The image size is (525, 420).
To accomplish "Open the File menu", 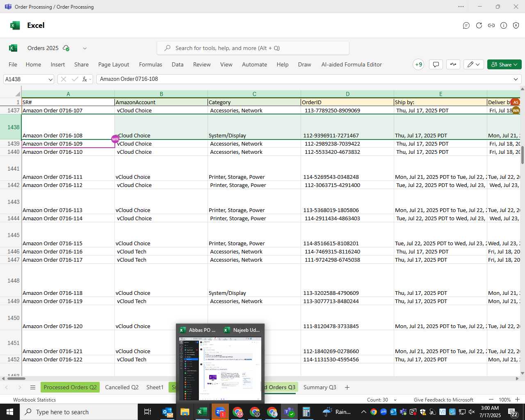I will [13, 64].
